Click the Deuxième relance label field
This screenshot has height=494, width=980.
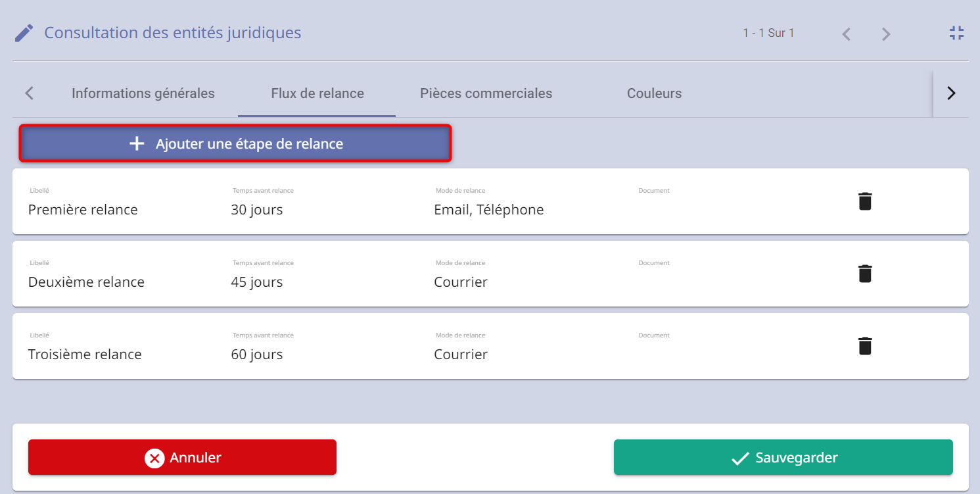tap(86, 282)
